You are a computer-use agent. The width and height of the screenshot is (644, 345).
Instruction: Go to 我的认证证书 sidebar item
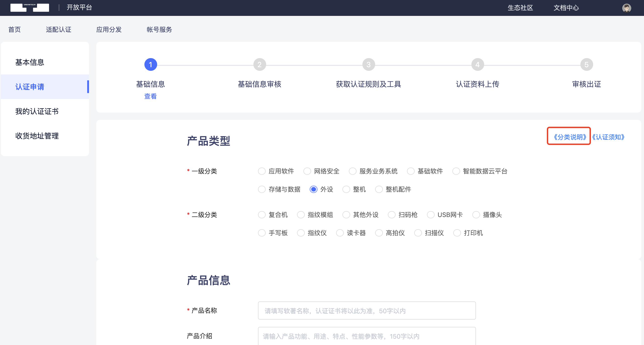coord(37,111)
